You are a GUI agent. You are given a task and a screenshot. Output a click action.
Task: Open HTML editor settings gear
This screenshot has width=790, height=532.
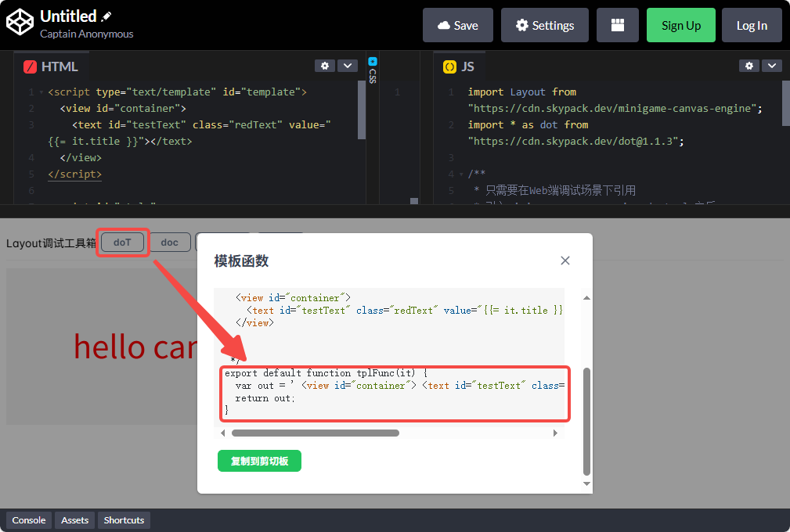(x=324, y=66)
